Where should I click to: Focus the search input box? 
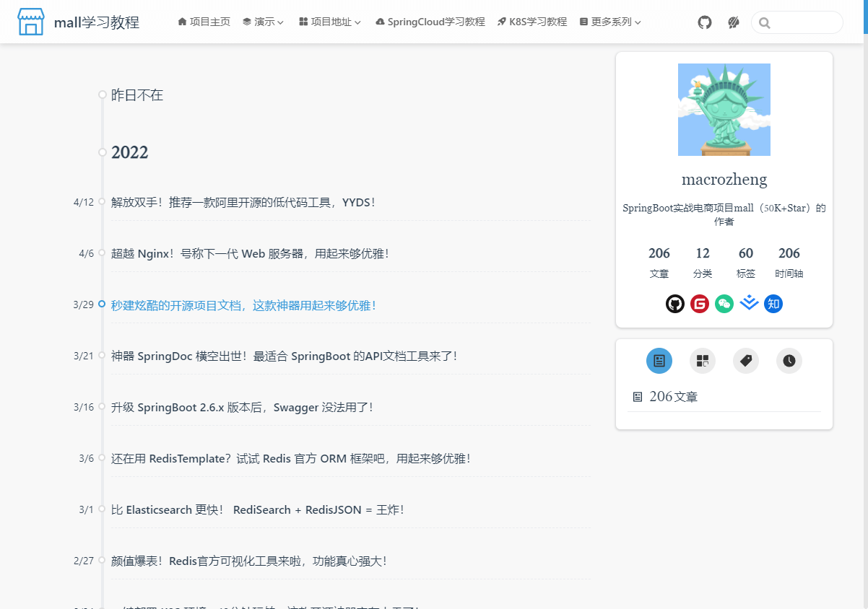point(797,22)
